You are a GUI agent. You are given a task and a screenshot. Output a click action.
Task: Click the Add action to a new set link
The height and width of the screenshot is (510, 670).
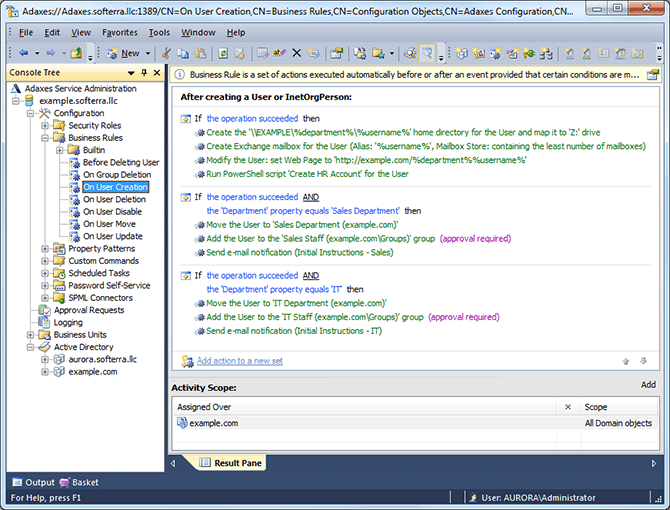(x=240, y=361)
